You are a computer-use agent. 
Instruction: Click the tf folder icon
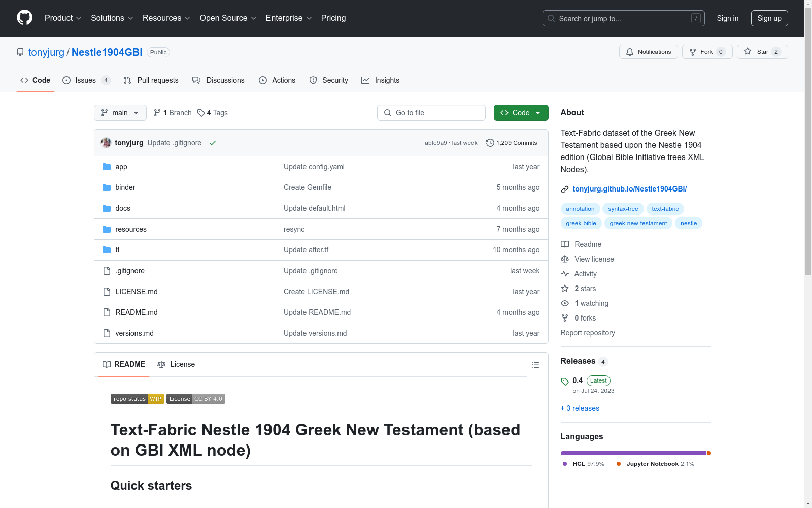[x=107, y=250]
